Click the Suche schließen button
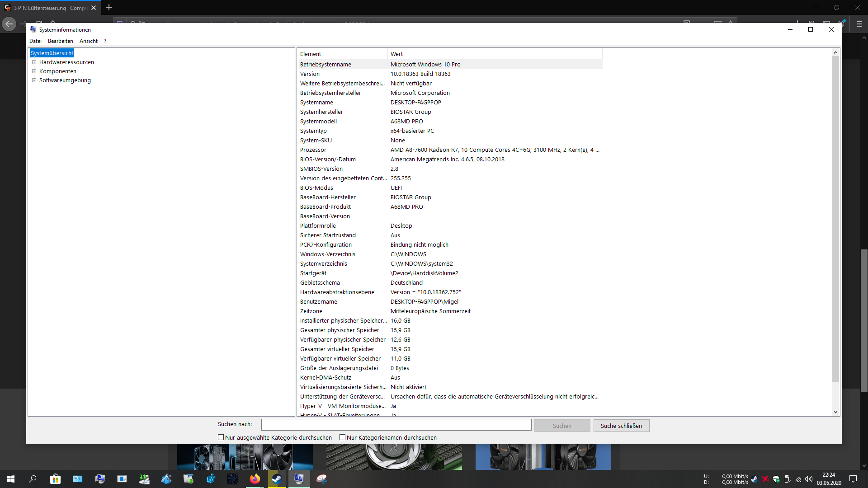This screenshot has width=868, height=488. pyautogui.click(x=621, y=426)
